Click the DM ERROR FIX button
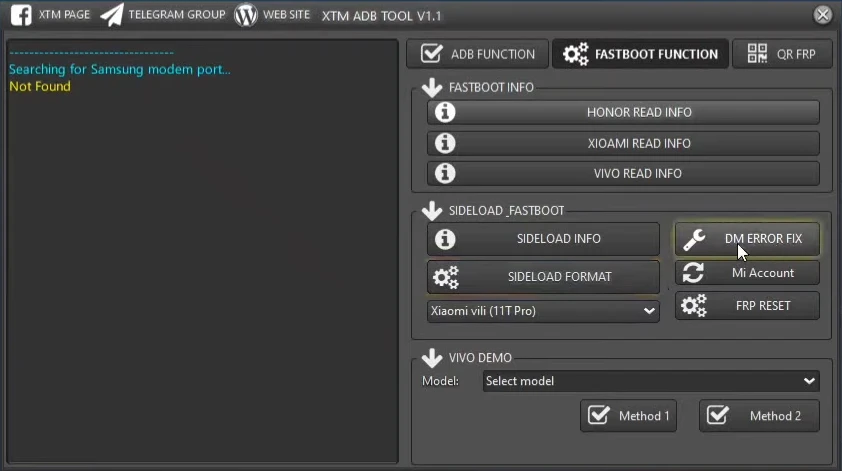 coord(747,239)
